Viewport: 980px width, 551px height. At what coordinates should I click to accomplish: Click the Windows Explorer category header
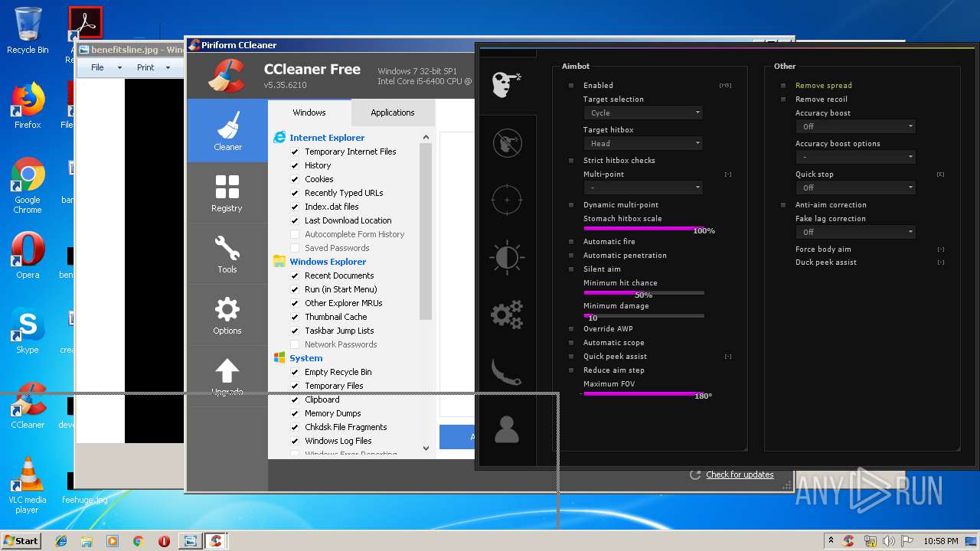click(328, 262)
